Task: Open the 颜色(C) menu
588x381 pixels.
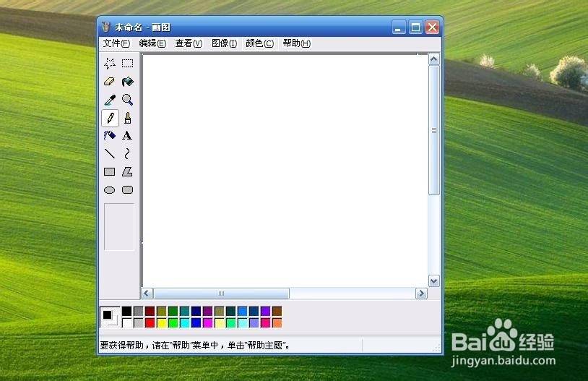Action: (x=259, y=43)
